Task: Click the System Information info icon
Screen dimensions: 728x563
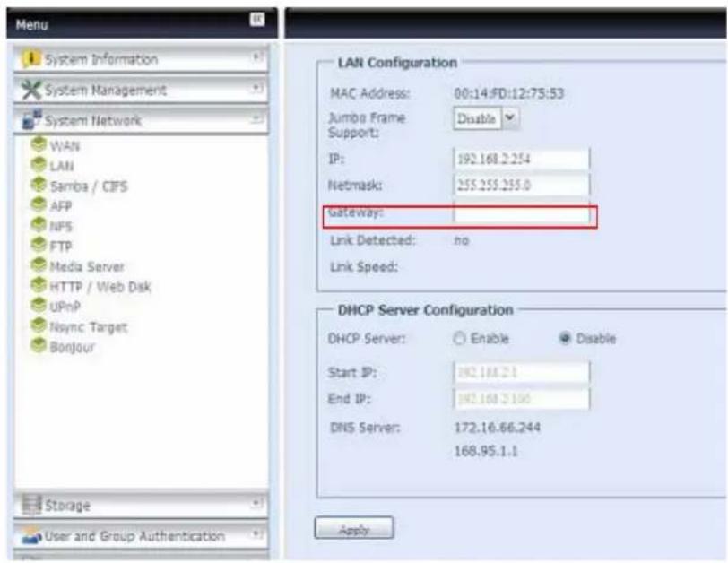Action: coord(31,58)
